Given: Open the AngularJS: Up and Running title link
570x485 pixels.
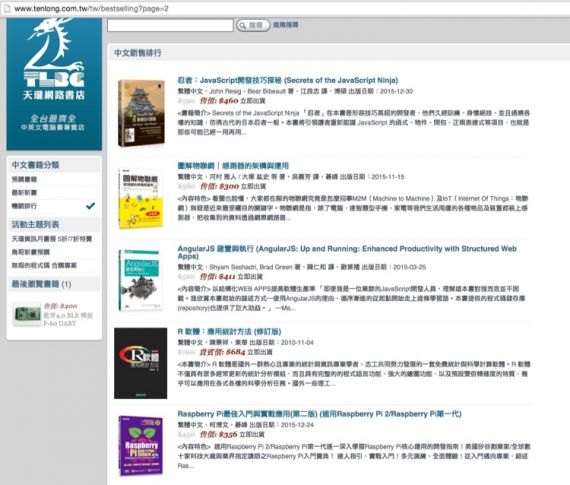Looking at the screenshot, I should [x=347, y=252].
